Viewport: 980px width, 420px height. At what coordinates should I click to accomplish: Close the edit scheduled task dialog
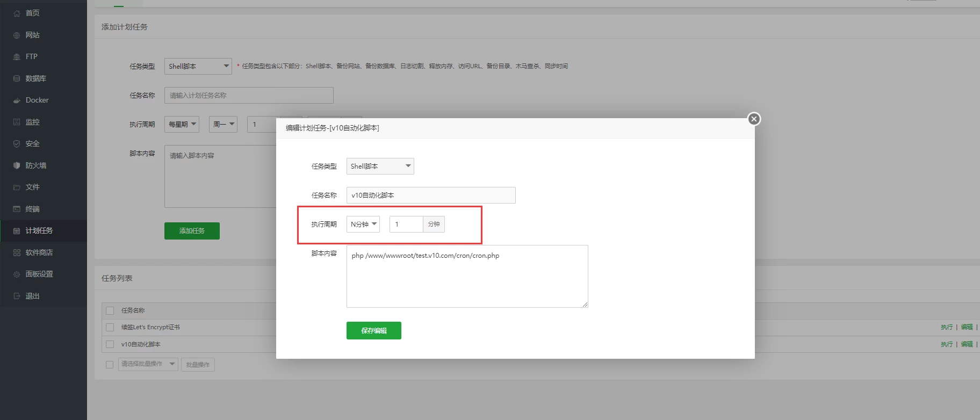pos(754,119)
